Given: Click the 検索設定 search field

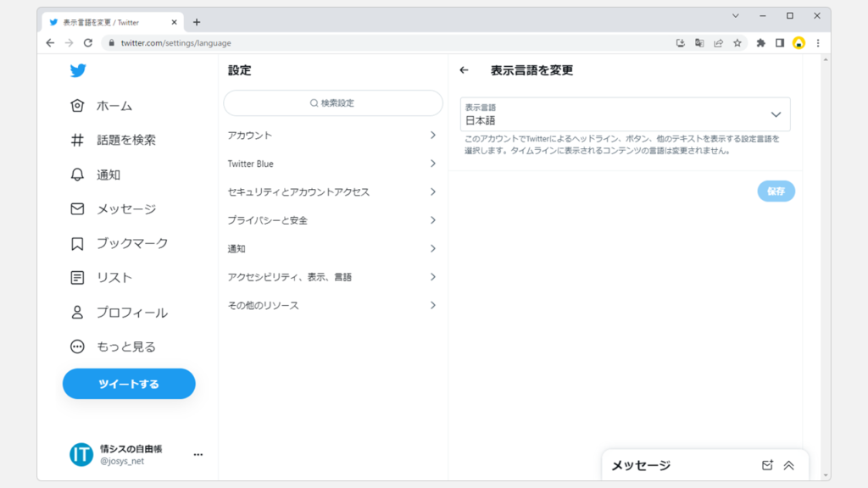Looking at the screenshot, I should (332, 103).
